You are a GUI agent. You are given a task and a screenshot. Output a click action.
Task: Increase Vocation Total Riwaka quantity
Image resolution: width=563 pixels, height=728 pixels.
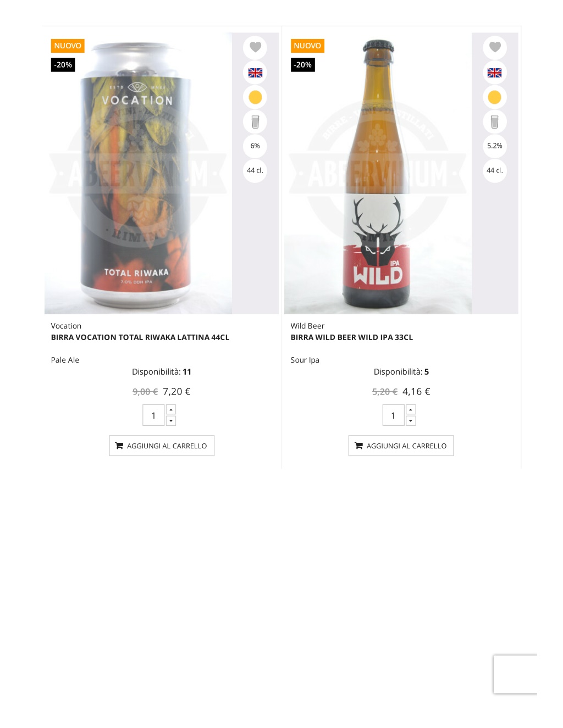click(171, 410)
